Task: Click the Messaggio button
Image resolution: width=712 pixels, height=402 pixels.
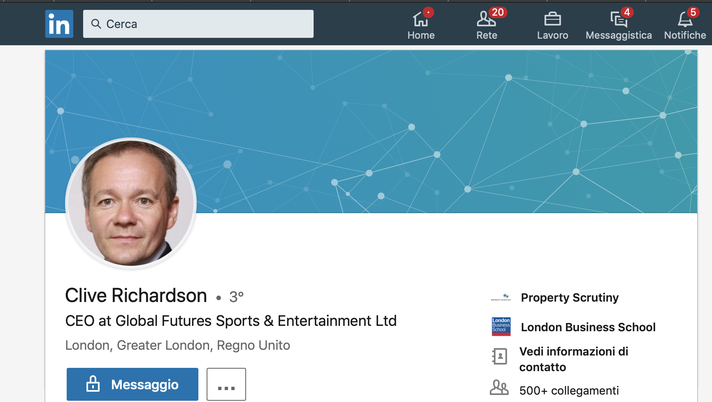Action: [x=132, y=384]
